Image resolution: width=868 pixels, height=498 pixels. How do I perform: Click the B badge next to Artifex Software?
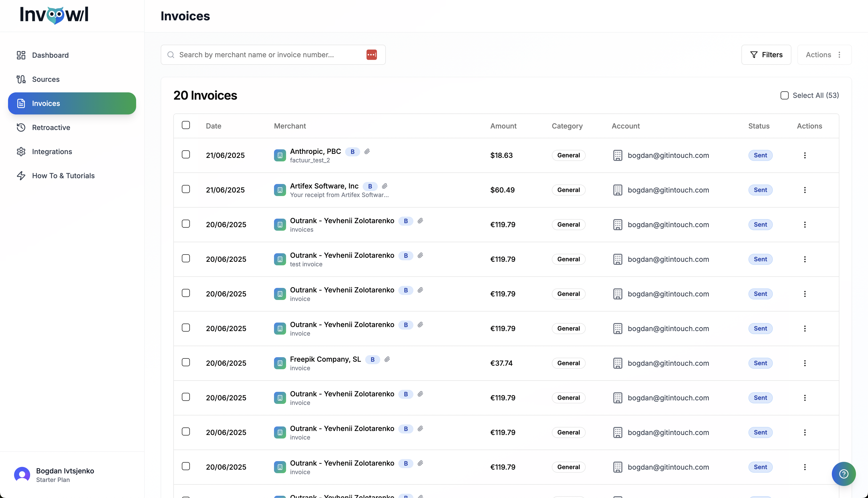[370, 186]
